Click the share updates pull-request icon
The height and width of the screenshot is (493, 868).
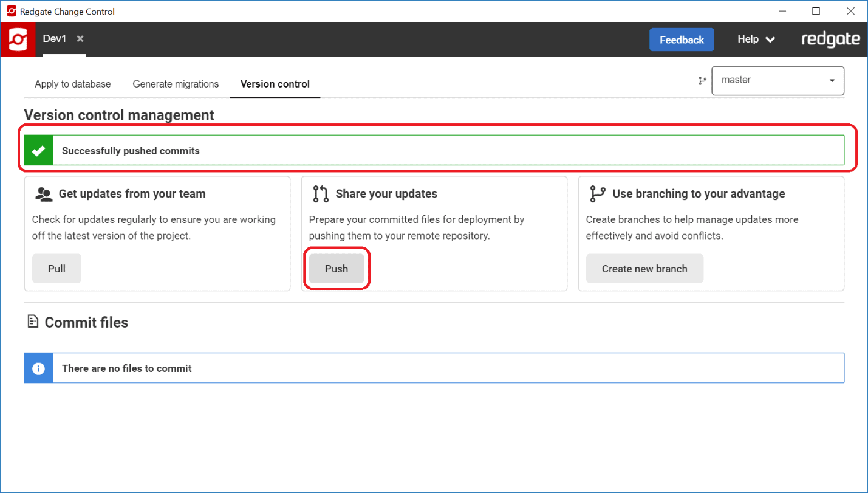click(320, 194)
